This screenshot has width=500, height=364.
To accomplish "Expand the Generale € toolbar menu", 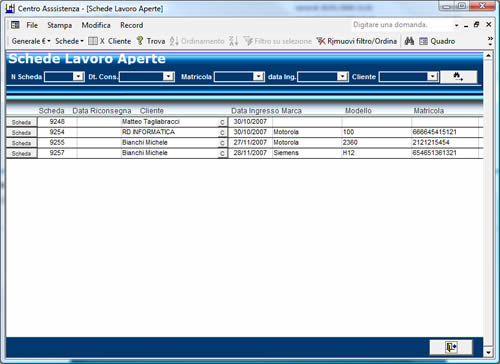I will click(x=31, y=41).
